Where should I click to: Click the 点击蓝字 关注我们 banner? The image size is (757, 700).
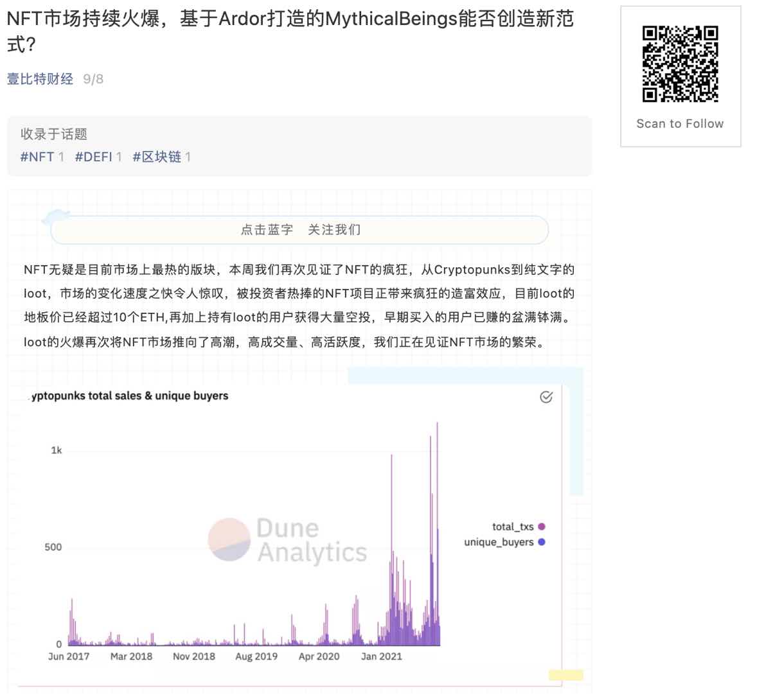pos(300,230)
